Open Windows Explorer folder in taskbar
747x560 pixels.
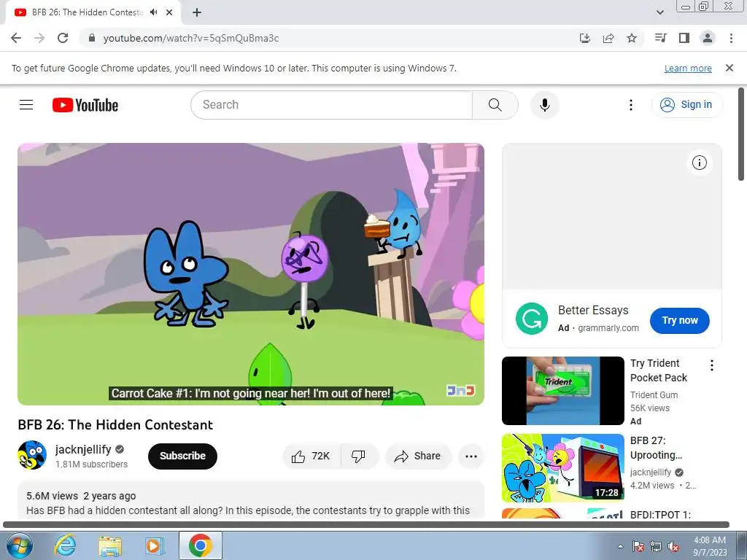point(110,545)
